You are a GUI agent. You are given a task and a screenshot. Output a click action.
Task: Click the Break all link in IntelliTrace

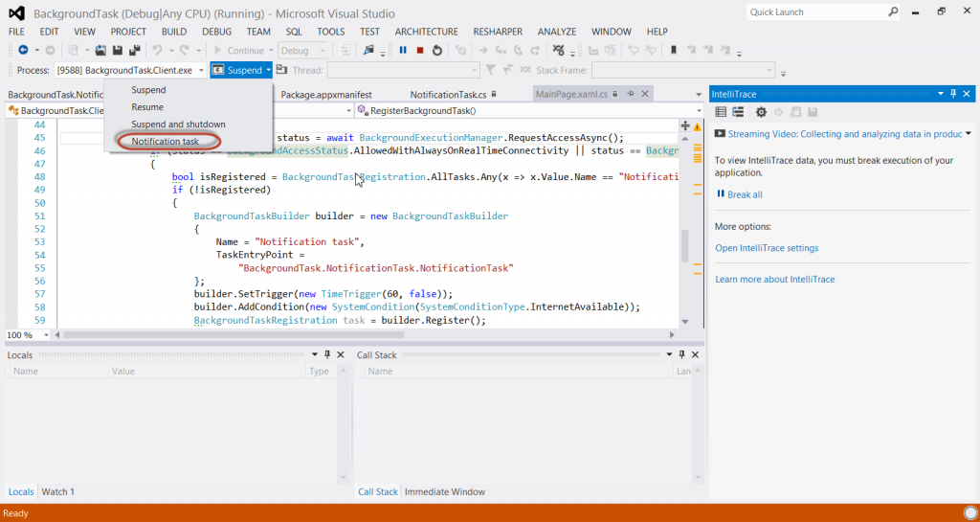pos(745,194)
